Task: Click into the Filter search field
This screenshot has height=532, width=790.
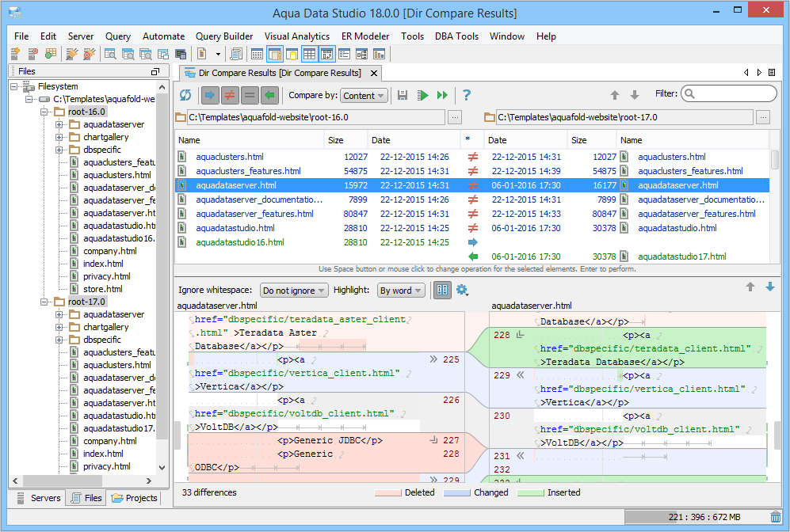Action: pos(733,93)
